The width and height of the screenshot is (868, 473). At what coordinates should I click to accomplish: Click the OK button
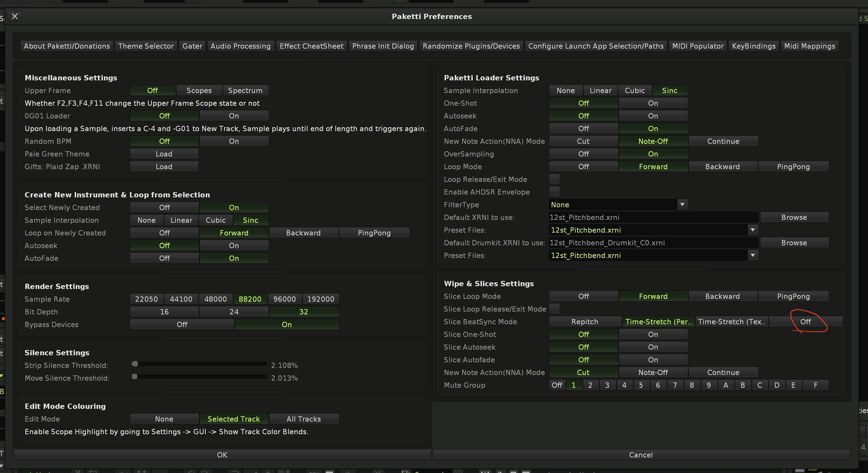point(222,455)
